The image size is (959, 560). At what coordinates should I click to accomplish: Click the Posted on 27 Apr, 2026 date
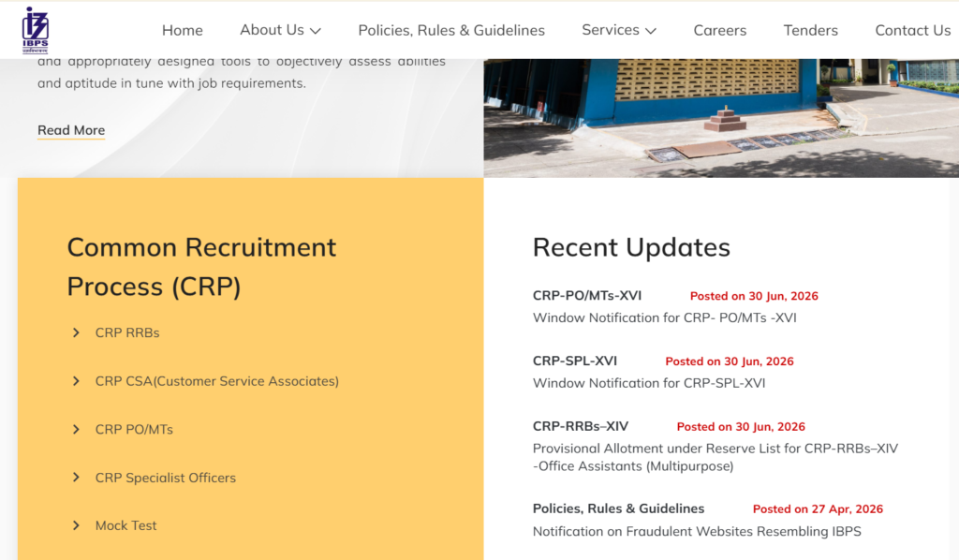[818, 509]
